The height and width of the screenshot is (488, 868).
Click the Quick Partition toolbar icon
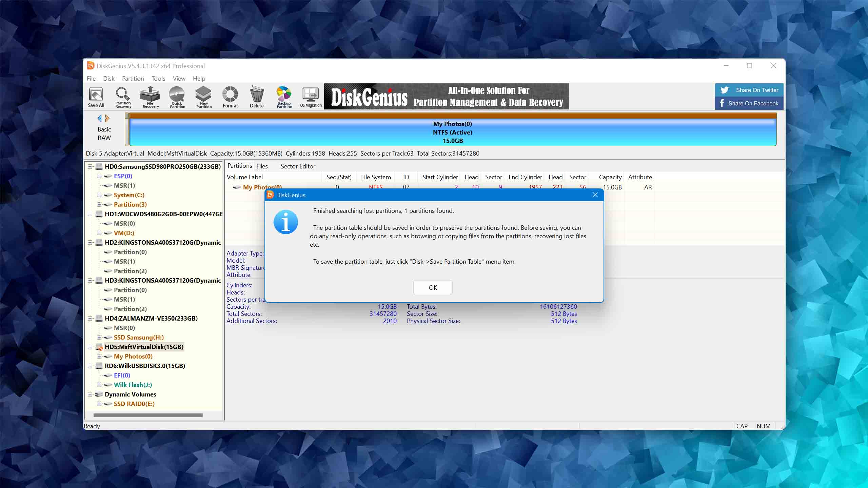coord(177,97)
